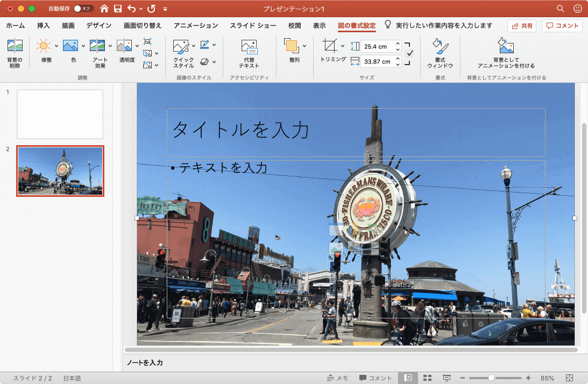Click the zoom slider in status bar

(x=491, y=378)
